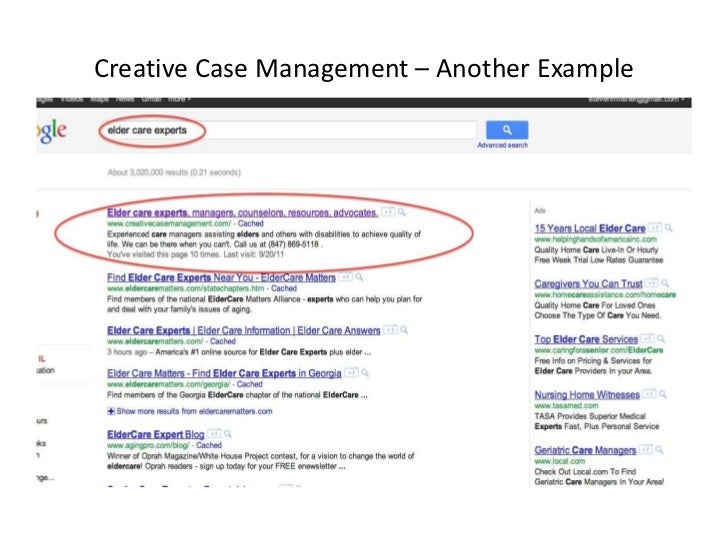Open 'Top Elder Care Services' ad title
This screenshot has height=546, width=728.
click(x=586, y=339)
